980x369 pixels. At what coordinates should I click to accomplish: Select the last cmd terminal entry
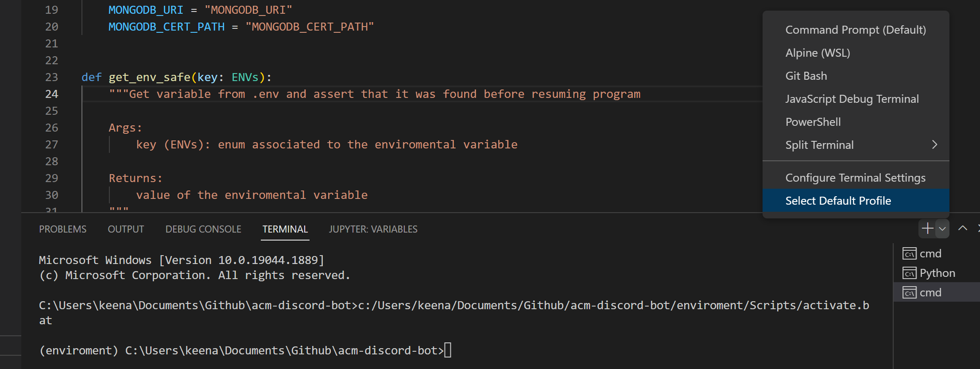coord(930,293)
